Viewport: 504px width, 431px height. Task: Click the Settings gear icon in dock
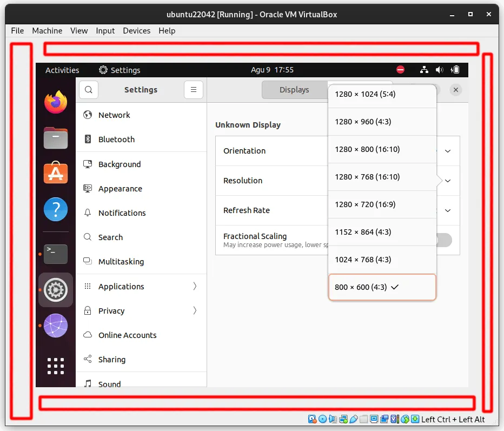coord(56,290)
